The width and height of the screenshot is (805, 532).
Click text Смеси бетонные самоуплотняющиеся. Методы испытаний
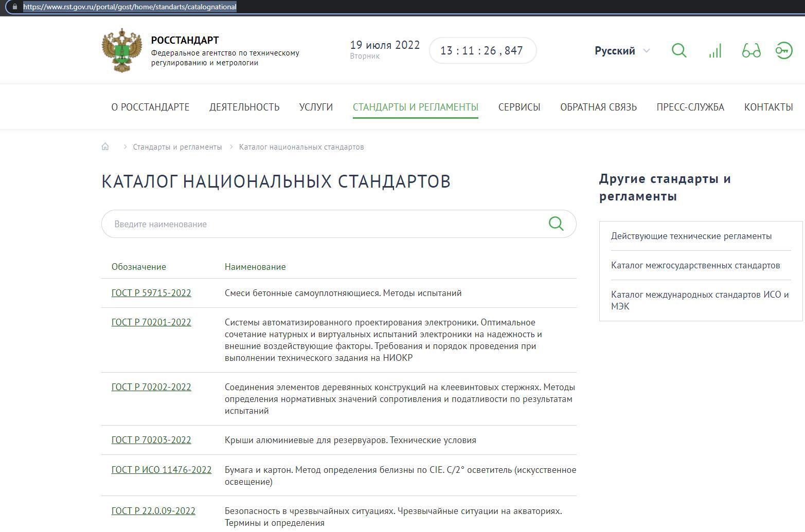coord(343,293)
